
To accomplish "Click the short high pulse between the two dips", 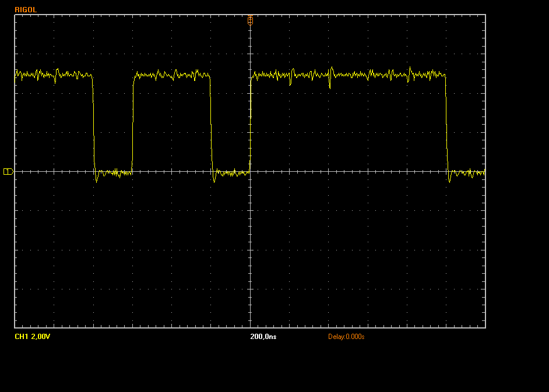I will 172,75.
